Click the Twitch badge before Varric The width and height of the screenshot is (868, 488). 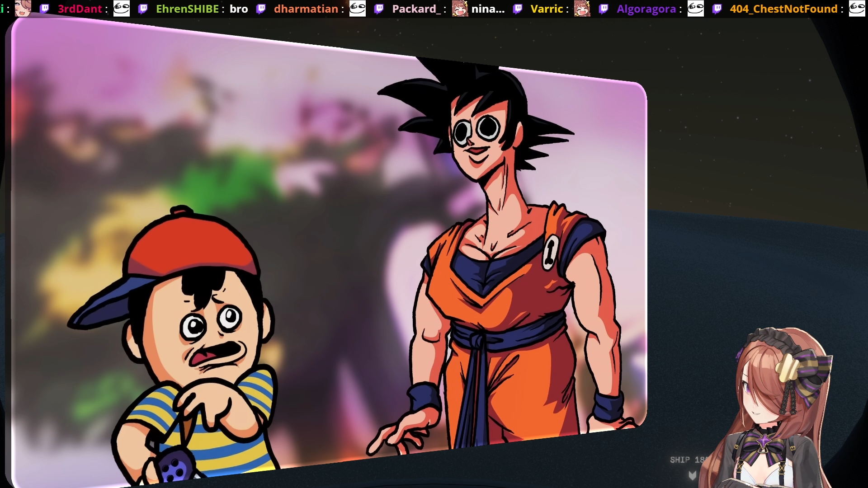coord(518,9)
